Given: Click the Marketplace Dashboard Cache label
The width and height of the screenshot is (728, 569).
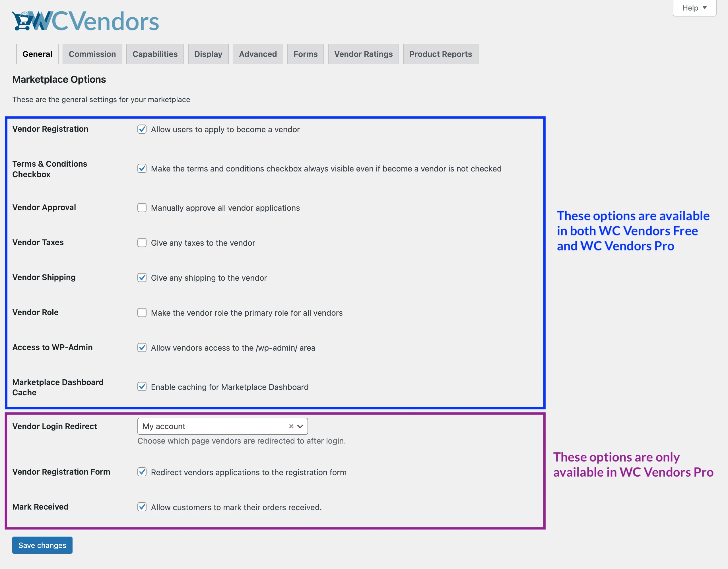Looking at the screenshot, I should (x=58, y=388).
